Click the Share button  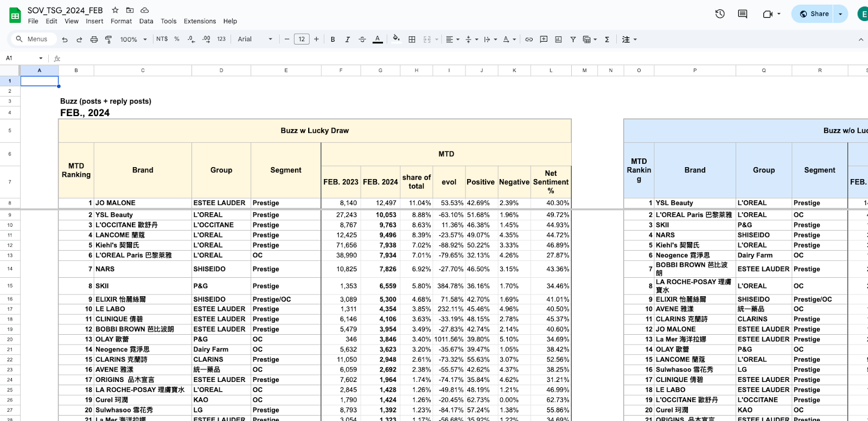click(813, 14)
